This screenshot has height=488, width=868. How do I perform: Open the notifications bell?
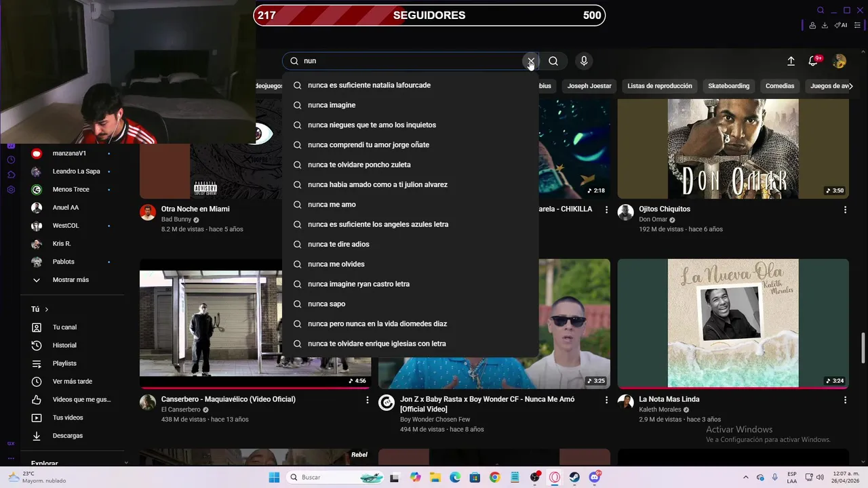tap(813, 61)
